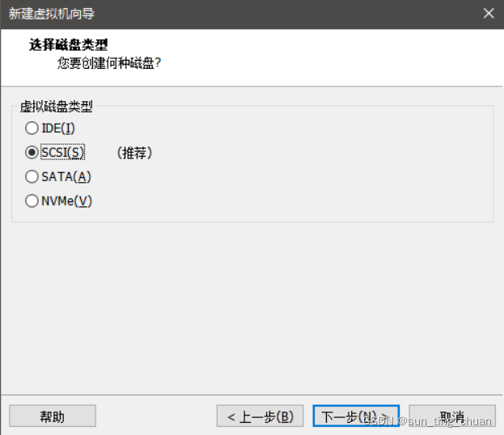504x435 pixels.
Task: Click the 新建虚拟机向导 title bar text
Action: [x=52, y=14]
